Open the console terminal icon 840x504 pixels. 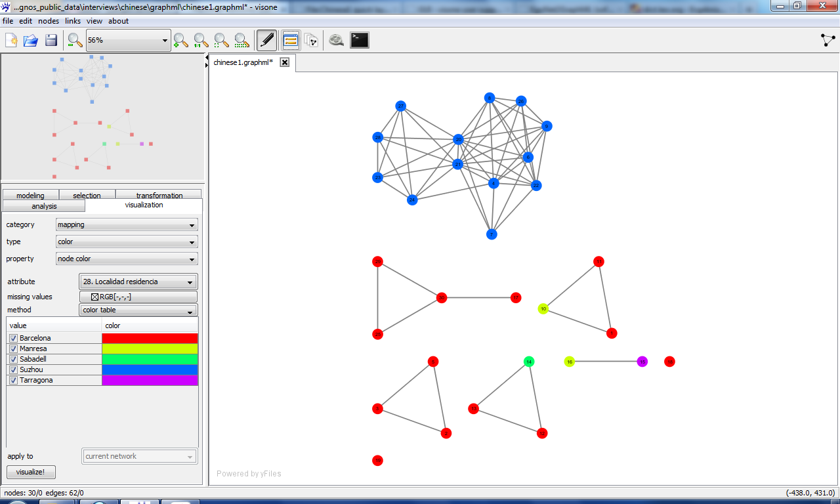(360, 41)
